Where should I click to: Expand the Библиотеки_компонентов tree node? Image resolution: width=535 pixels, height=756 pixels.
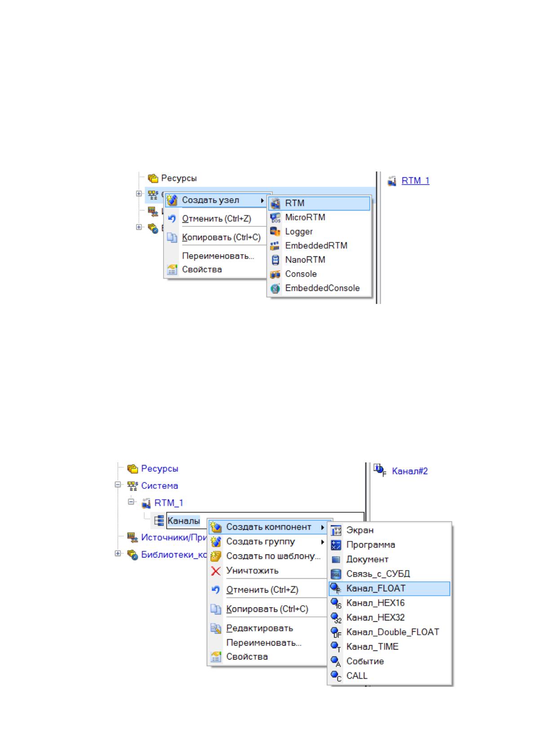tap(118, 554)
